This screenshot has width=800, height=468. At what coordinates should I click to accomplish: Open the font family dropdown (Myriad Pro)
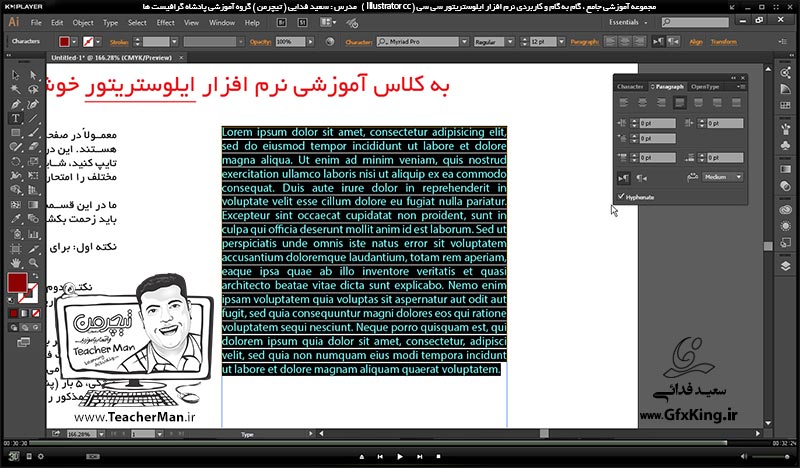click(464, 42)
